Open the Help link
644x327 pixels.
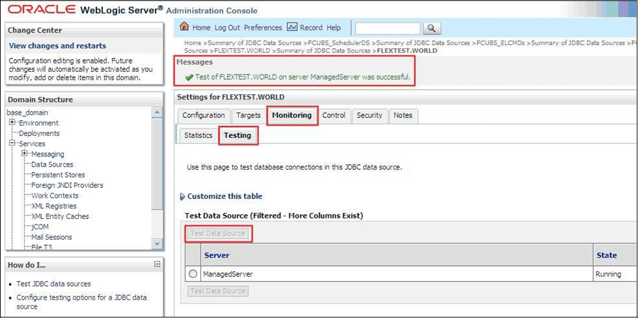coord(334,28)
